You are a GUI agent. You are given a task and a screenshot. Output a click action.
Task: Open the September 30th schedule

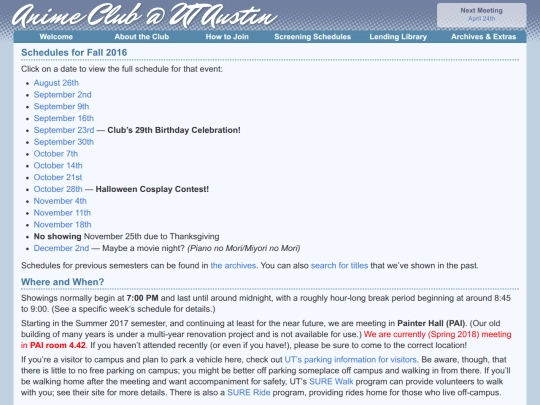coord(64,142)
